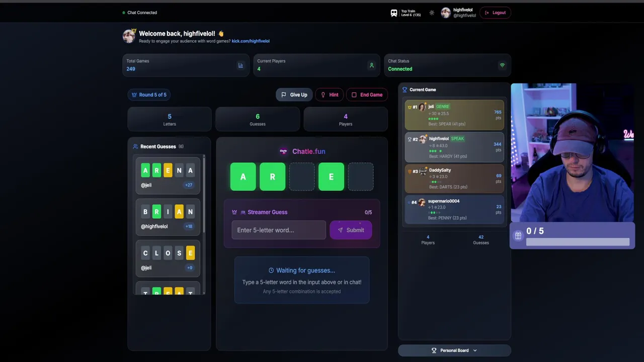The height and width of the screenshot is (362, 644).
Task: Click the Current Players person icon
Action: tap(371, 65)
